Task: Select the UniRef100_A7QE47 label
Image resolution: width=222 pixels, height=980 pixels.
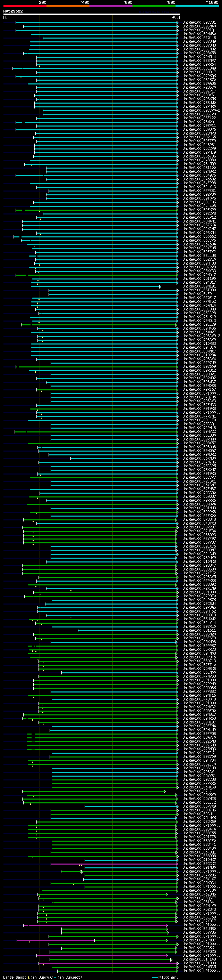Action: 199,298
